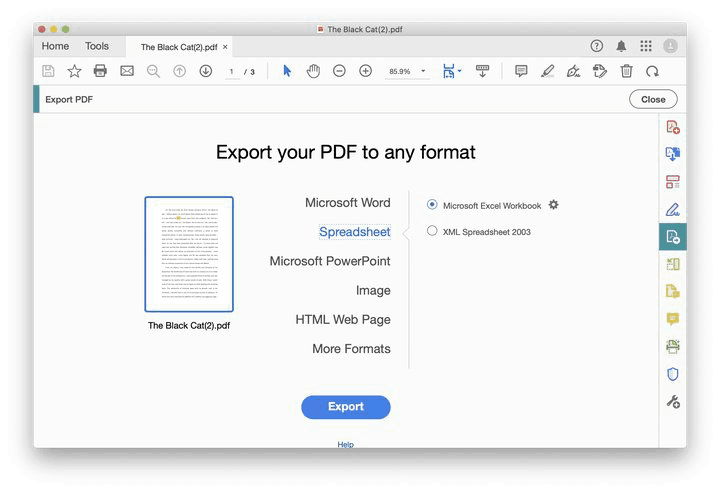
Task: Bookmark file with the star icon
Action: click(x=74, y=71)
